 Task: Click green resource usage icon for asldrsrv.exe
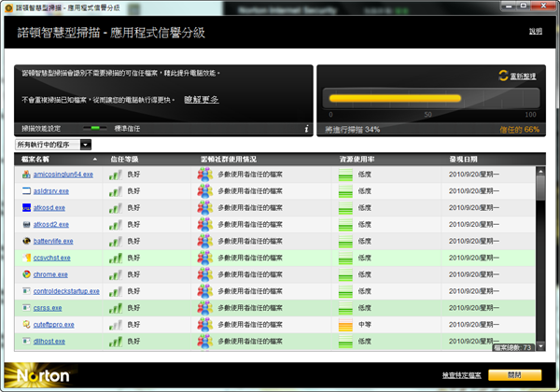345,191
